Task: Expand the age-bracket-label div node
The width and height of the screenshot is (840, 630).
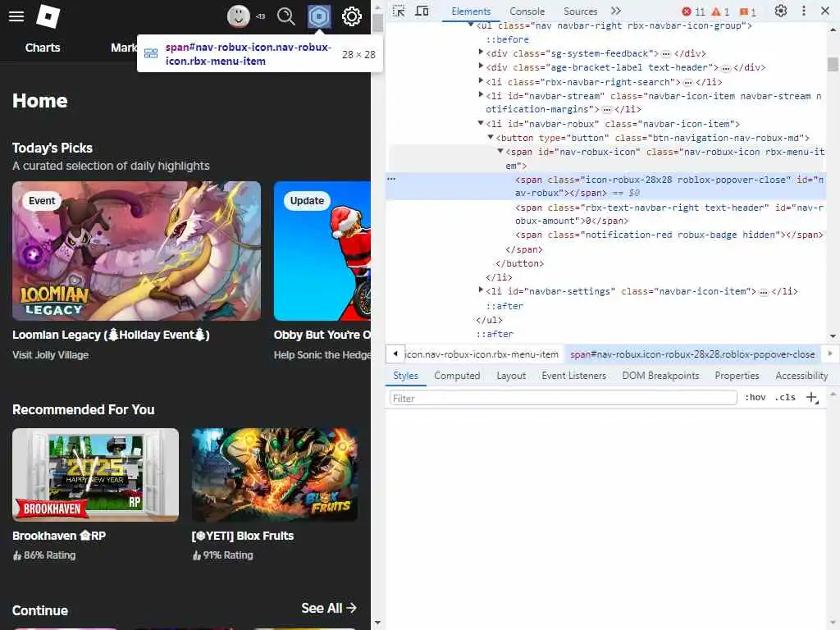Action: click(481, 66)
